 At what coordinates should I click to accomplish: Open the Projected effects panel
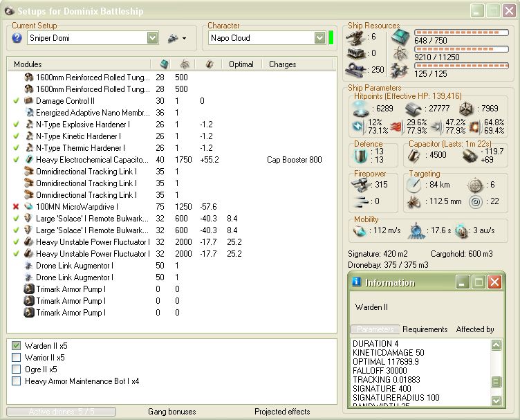tap(282, 412)
